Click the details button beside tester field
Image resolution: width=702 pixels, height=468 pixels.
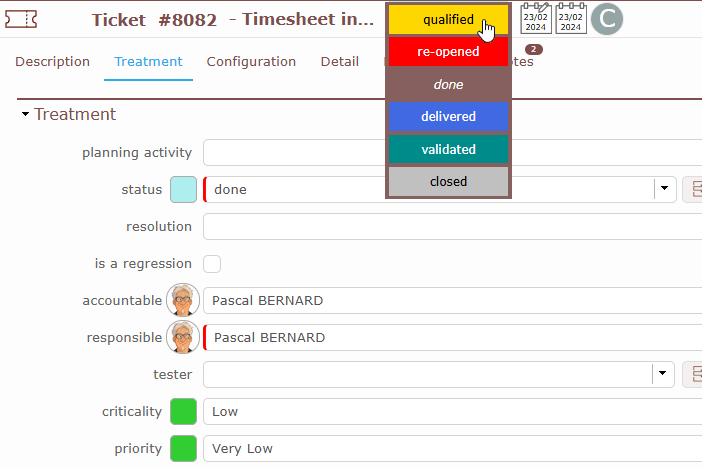click(x=692, y=374)
